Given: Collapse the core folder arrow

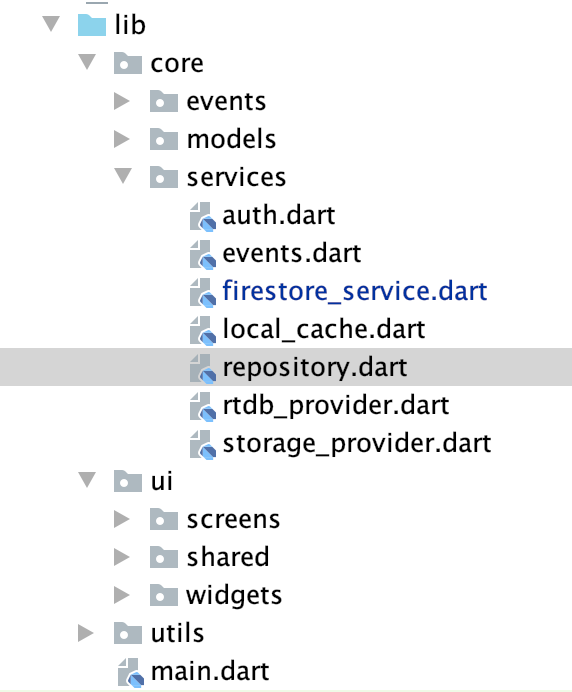Looking at the screenshot, I should [x=87, y=61].
